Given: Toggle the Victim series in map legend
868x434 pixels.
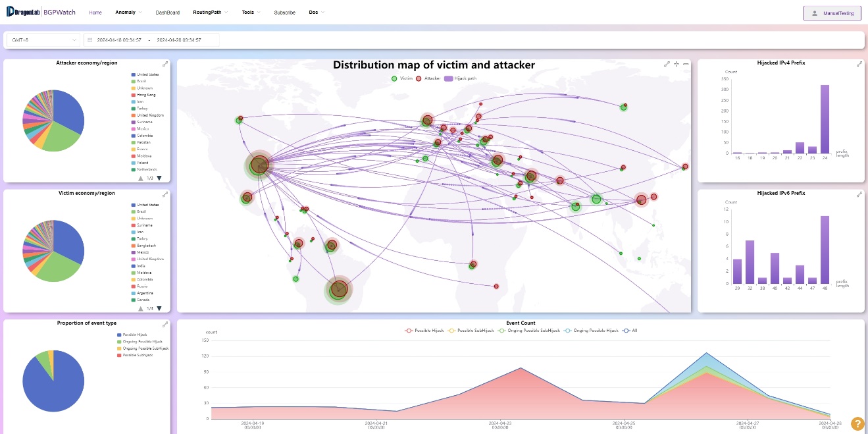Looking at the screenshot, I should (401, 78).
